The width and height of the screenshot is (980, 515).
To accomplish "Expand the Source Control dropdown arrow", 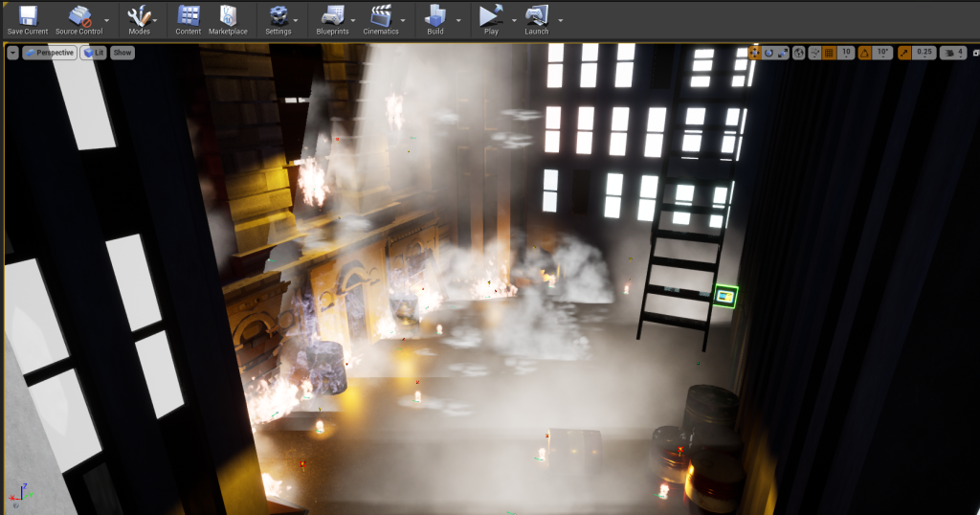I will coord(106,19).
